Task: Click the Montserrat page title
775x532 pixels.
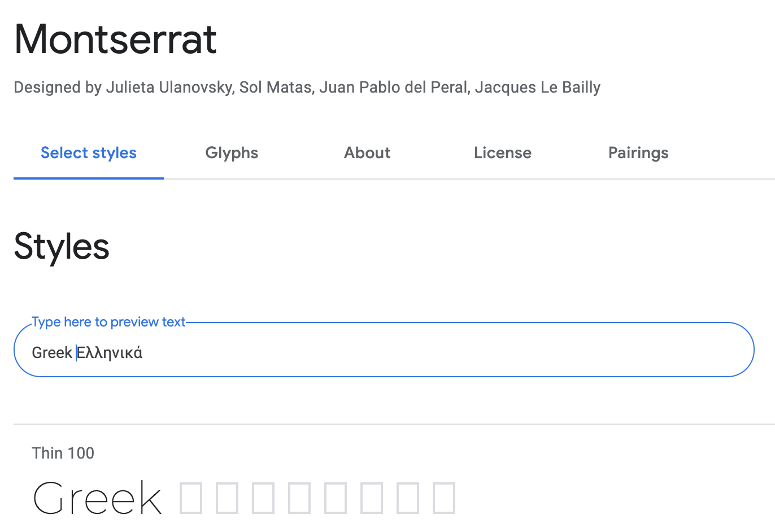Action: tap(115, 38)
